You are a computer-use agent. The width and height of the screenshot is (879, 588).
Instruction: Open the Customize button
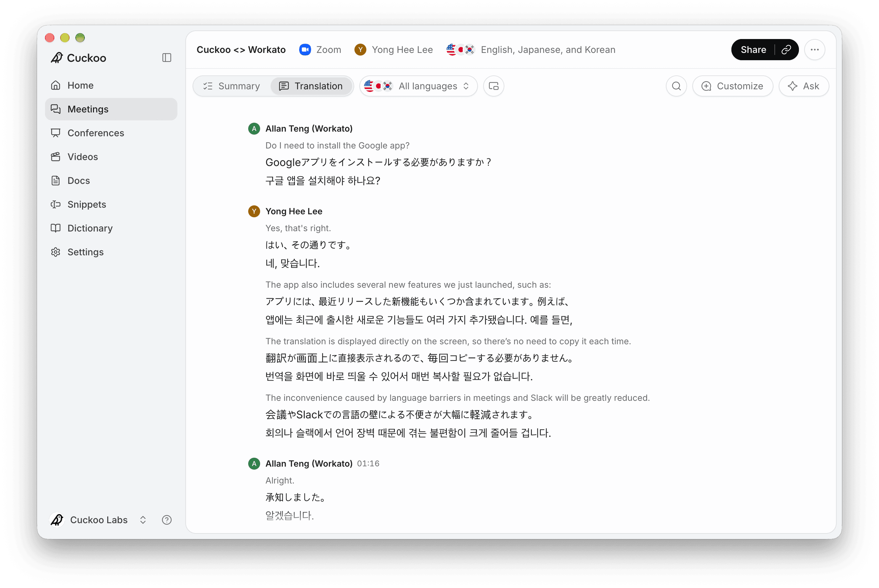coord(732,86)
